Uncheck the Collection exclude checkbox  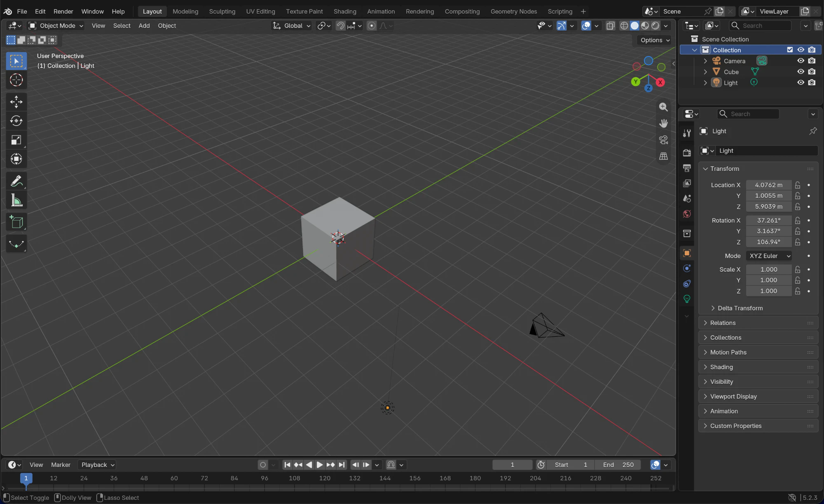(790, 50)
